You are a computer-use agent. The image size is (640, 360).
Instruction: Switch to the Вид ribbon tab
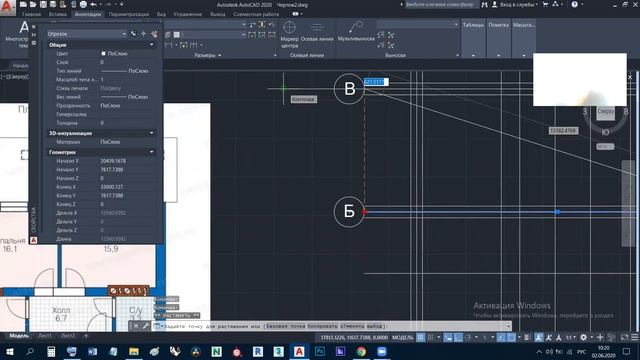point(161,14)
